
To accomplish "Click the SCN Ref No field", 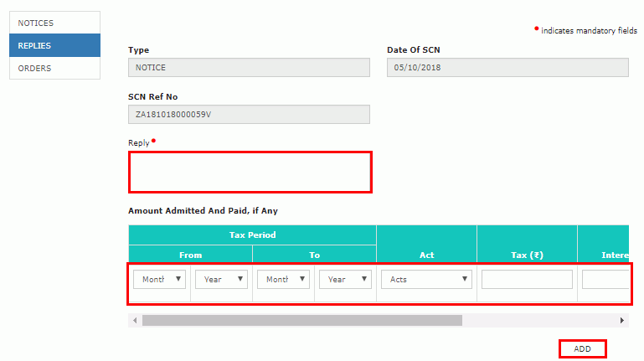I will coord(249,114).
